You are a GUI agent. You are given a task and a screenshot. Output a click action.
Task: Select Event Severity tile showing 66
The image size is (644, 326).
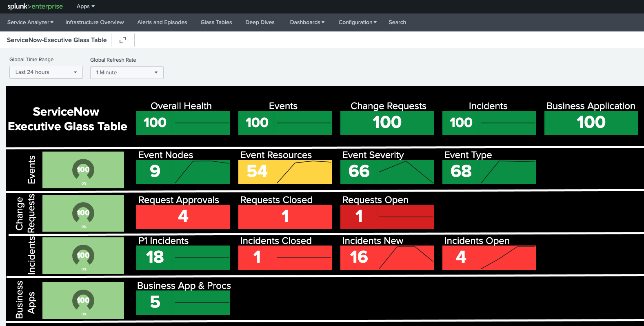click(x=387, y=172)
